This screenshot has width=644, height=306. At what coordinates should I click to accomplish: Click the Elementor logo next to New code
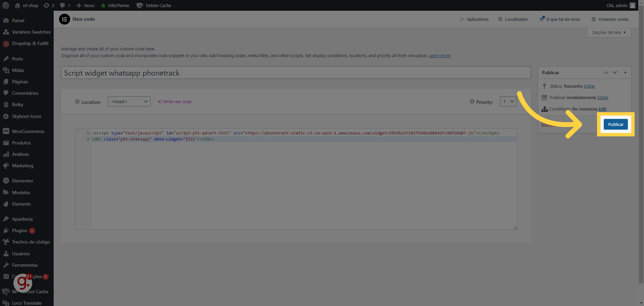pyautogui.click(x=64, y=19)
